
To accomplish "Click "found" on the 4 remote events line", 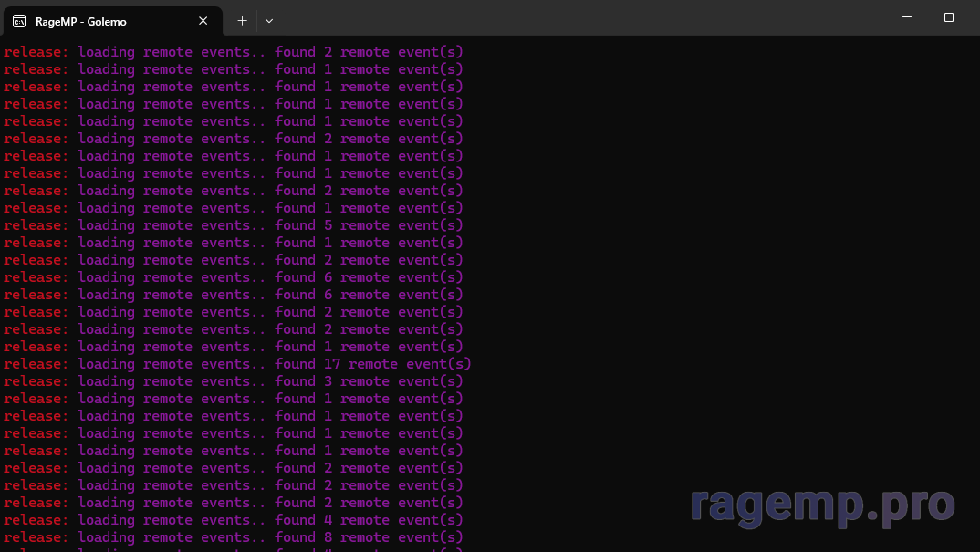I will 295,520.
